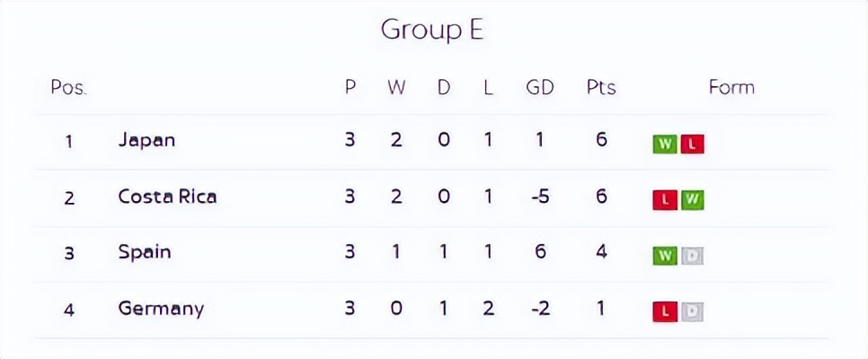Click Germany's grey D form badge

(692, 311)
